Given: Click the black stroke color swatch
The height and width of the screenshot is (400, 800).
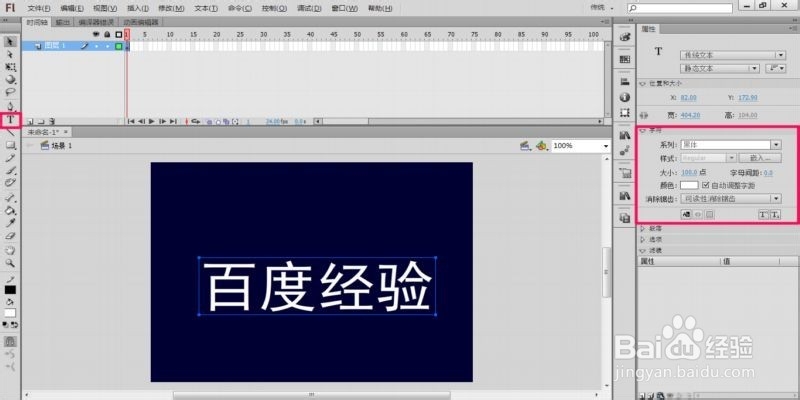Looking at the screenshot, I should pos(10,290).
